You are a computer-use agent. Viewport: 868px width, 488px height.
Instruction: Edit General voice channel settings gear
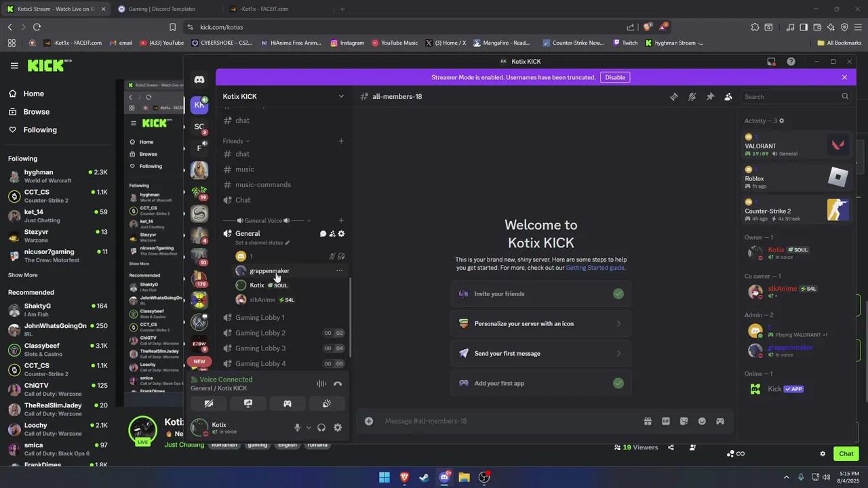pyautogui.click(x=341, y=234)
